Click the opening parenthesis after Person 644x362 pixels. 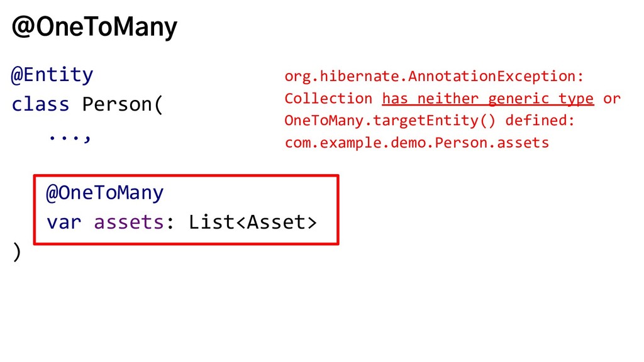tap(158, 104)
